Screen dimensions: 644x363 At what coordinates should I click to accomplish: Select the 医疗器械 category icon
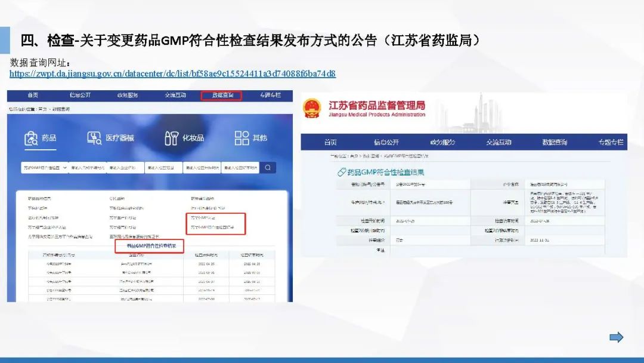pyautogui.click(x=94, y=139)
